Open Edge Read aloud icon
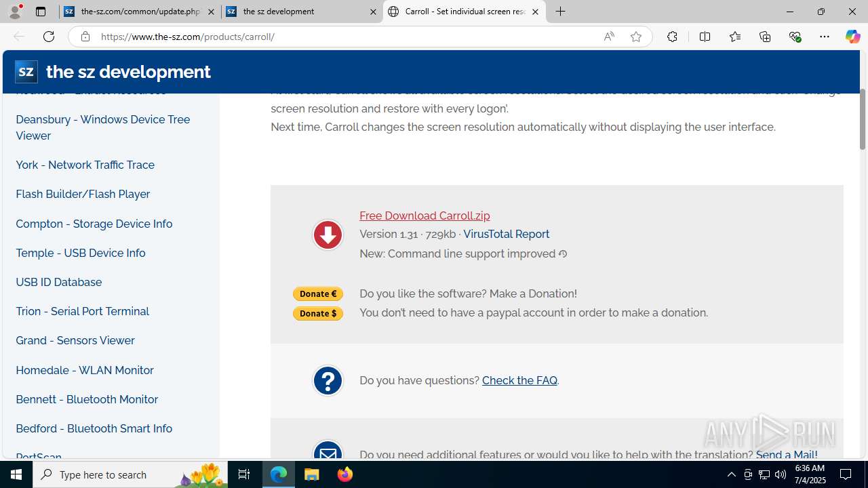The image size is (868, 488). click(609, 37)
